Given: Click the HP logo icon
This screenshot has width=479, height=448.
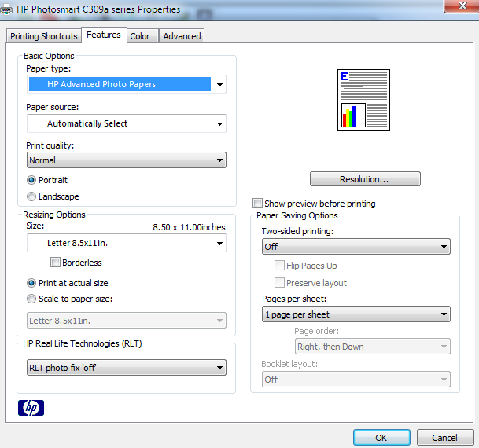Looking at the screenshot, I should point(31,408).
